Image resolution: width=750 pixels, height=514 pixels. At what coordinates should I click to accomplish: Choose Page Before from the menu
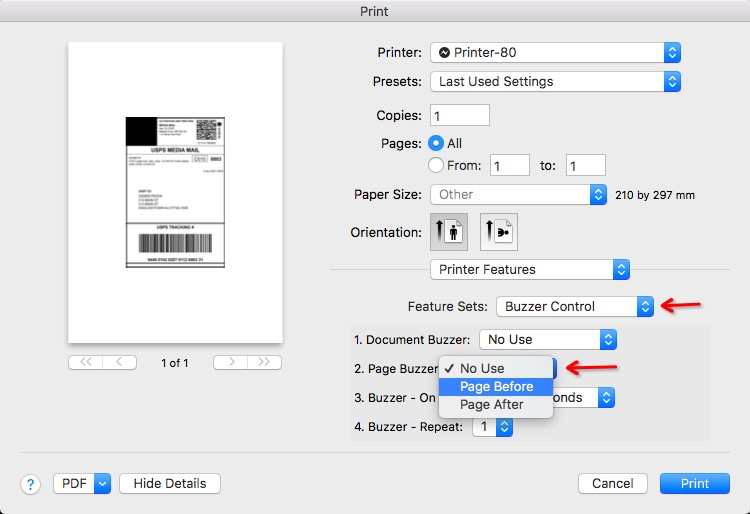(x=496, y=387)
